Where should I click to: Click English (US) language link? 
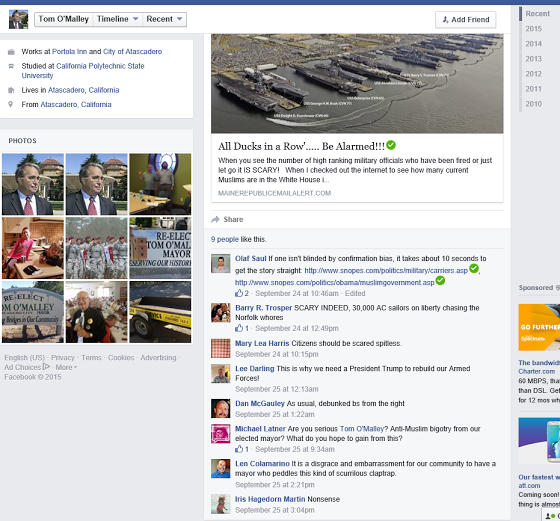click(25, 357)
